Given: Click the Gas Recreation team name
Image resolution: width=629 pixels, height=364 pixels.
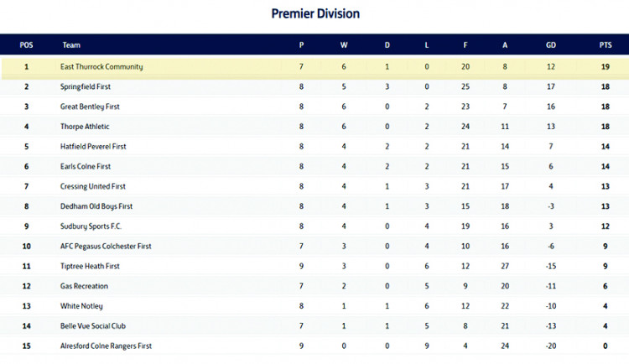Looking at the screenshot, I should tap(84, 286).
